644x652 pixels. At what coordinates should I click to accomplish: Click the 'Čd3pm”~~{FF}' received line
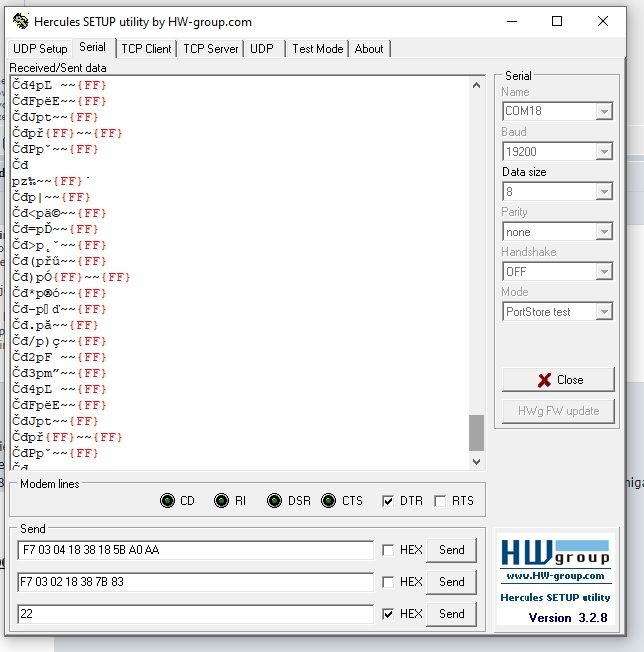[x=59, y=373]
